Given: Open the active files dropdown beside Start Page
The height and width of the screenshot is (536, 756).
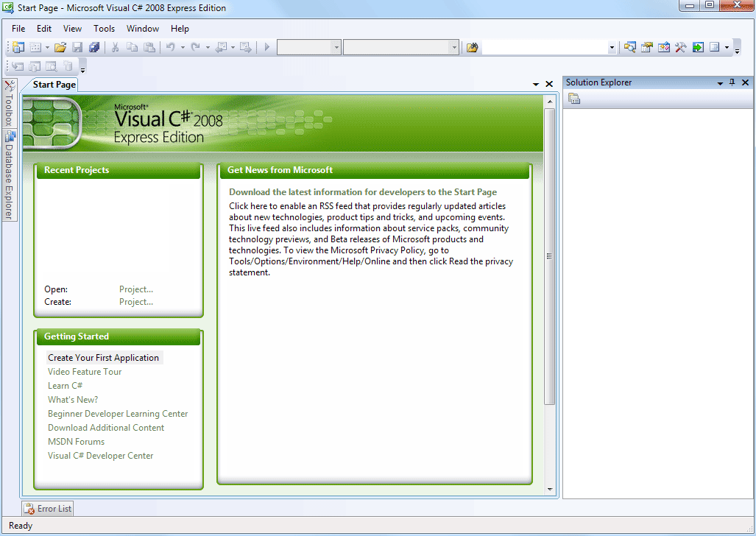Looking at the screenshot, I should (536, 85).
